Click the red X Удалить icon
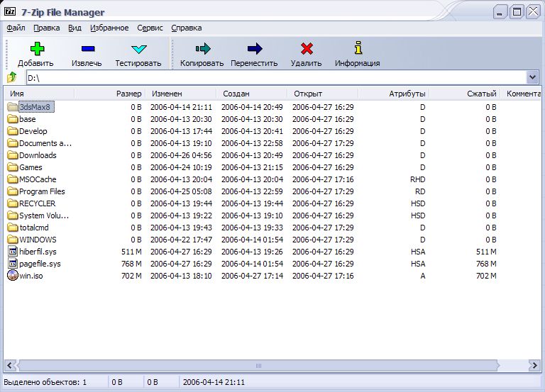The width and height of the screenshot is (545, 392). (x=307, y=49)
